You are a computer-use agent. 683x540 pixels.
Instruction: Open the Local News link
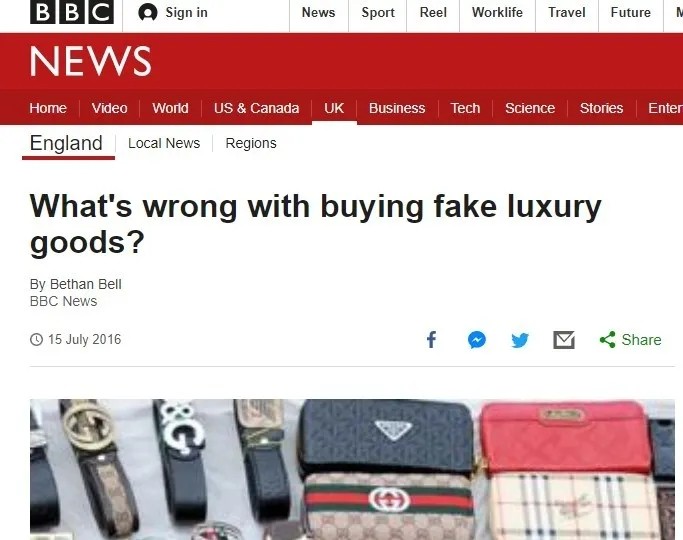tap(164, 143)
